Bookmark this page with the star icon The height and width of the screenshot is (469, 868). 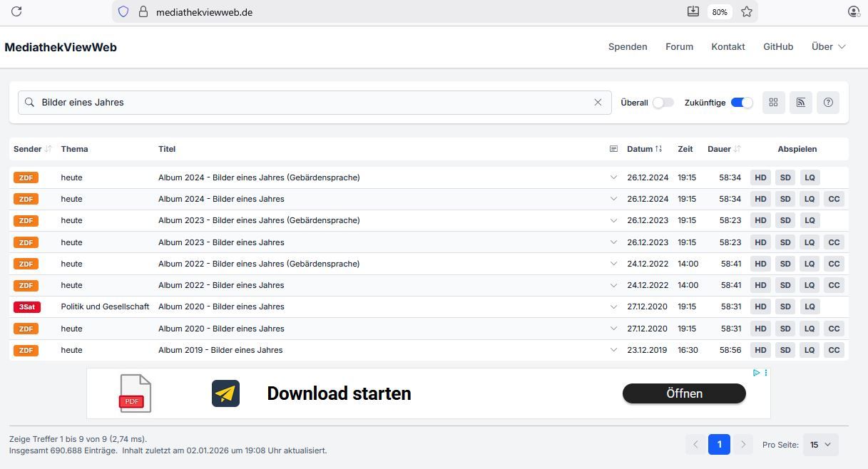pyautogui.click(x=746, y=11)
